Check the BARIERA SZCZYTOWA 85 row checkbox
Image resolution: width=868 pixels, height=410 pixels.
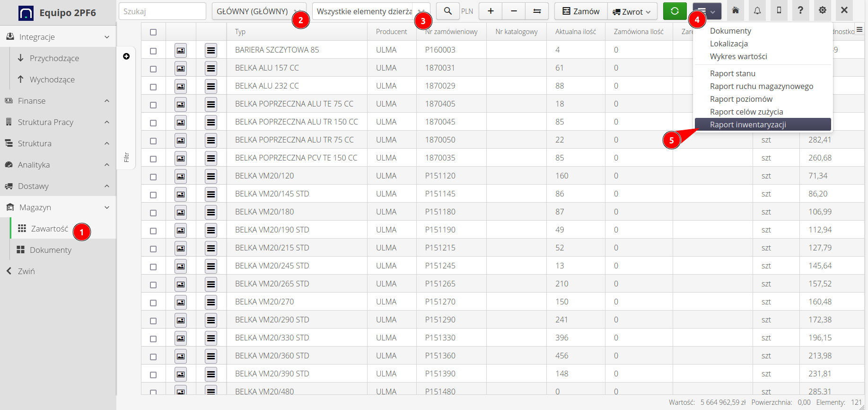point(153,51)
